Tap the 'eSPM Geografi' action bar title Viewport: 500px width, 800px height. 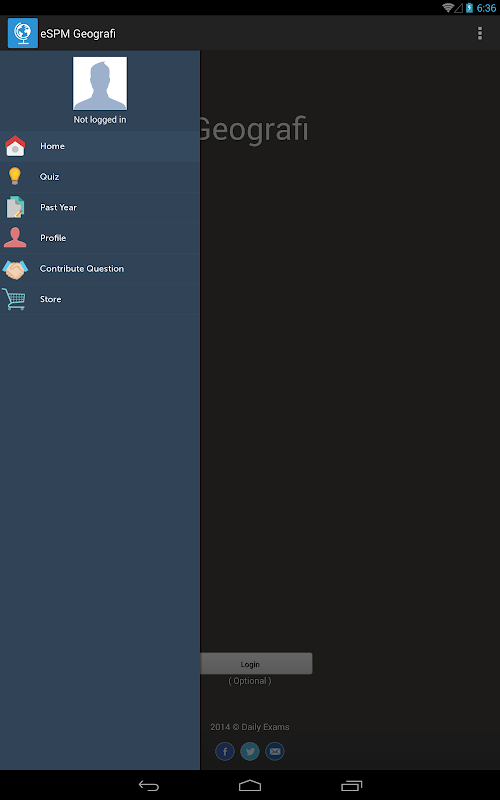click(x=78, y=34)
